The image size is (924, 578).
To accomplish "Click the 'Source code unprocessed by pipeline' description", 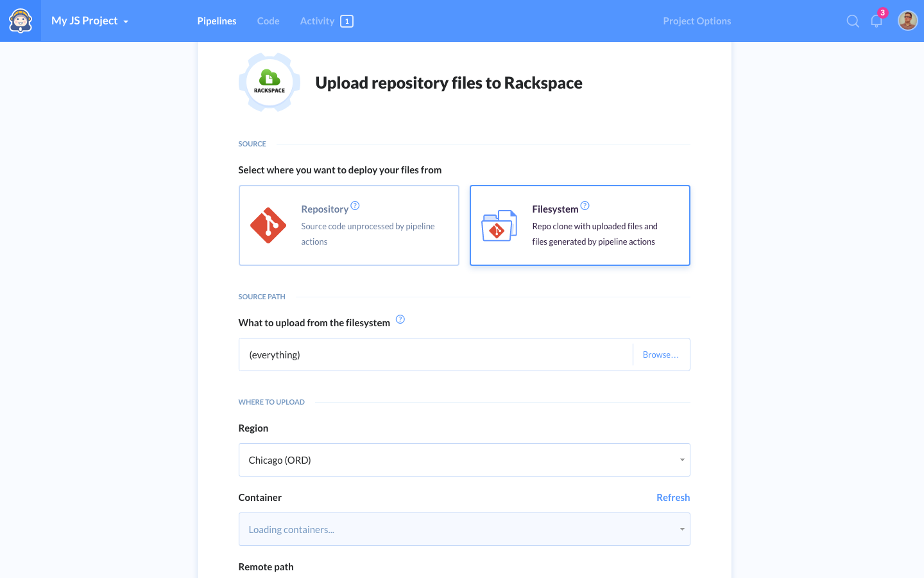I will click(x=368, y=234).
